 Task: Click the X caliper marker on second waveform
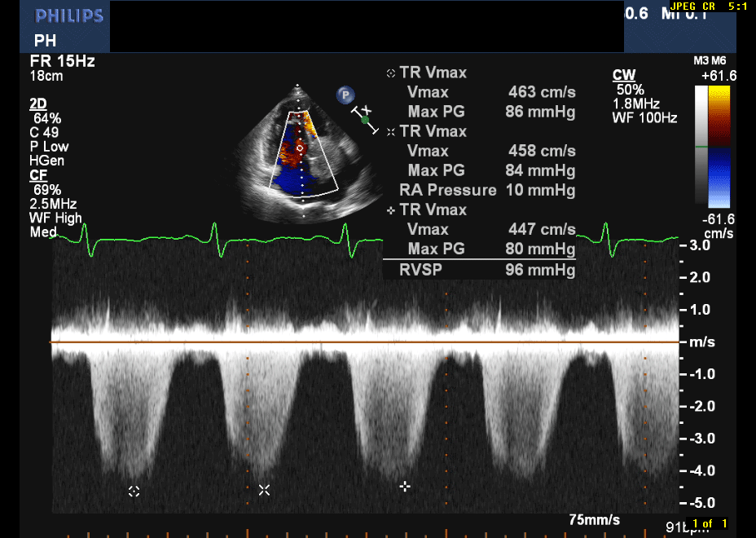[264, 490]
